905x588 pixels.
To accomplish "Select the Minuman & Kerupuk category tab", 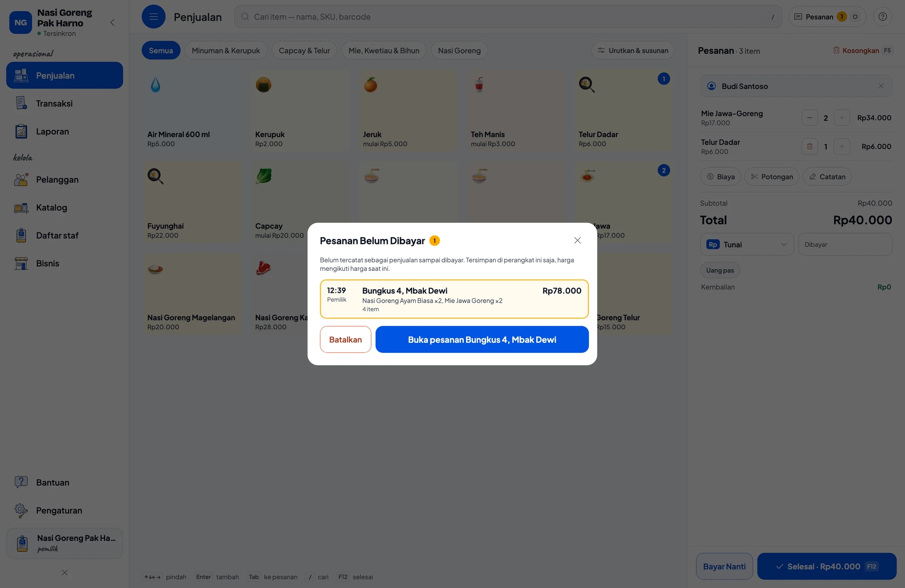I will coord(225,50).
